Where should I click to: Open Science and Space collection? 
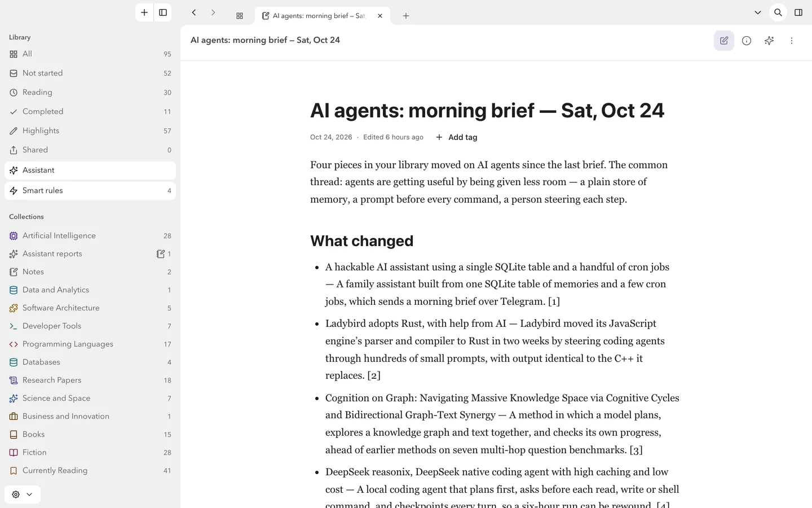point(90,398)
